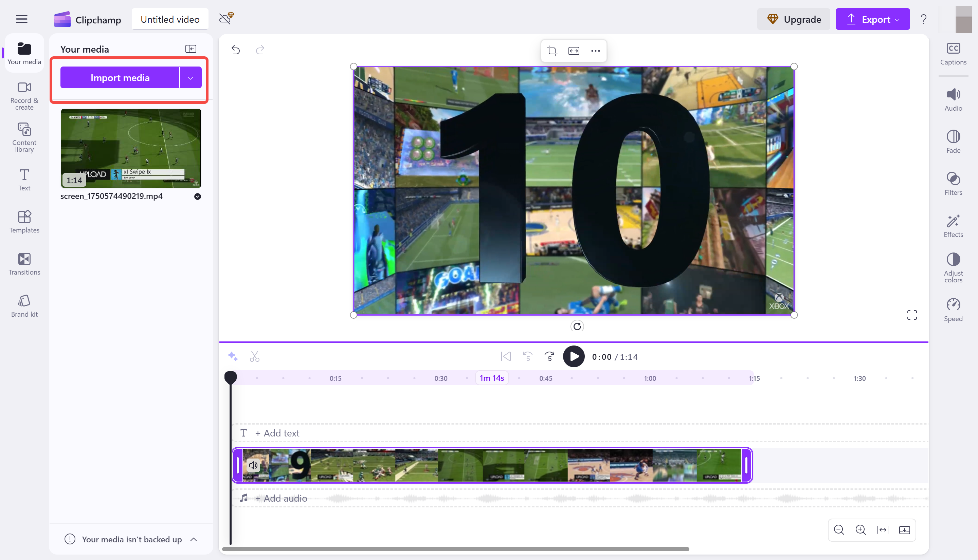Click the Import media button
The image size is (978, 560).
coord(120,77)
